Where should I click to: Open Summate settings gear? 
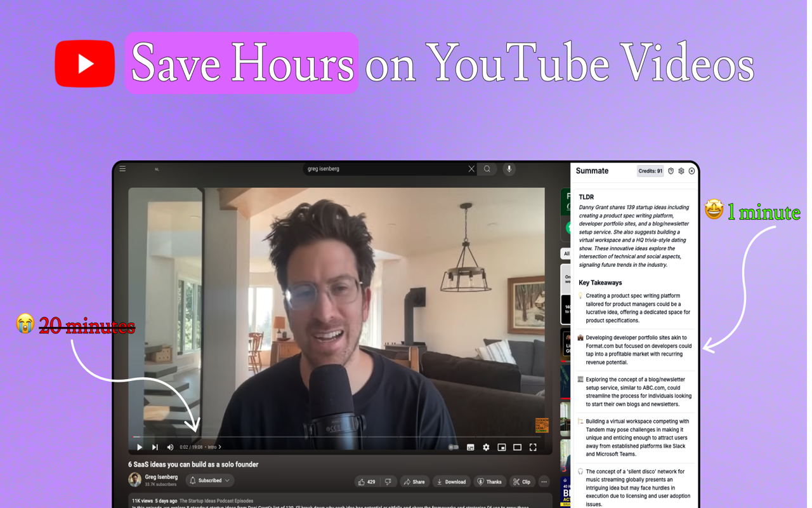click(681, 171)
